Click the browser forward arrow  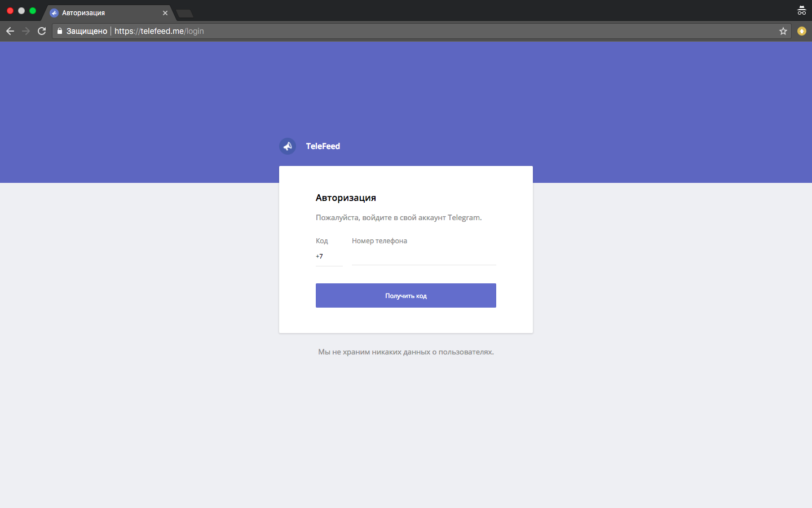pyautogui.click(x=26, y=31)
